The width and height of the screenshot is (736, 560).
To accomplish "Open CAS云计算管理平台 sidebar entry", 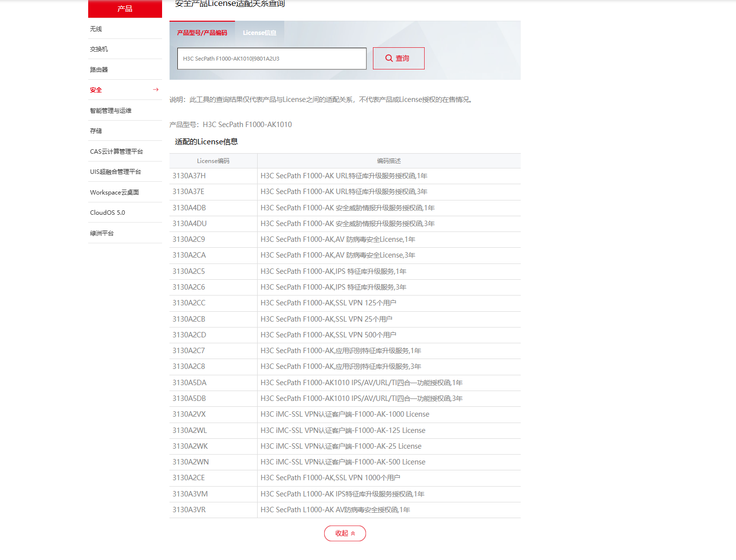I will point(116,152).
